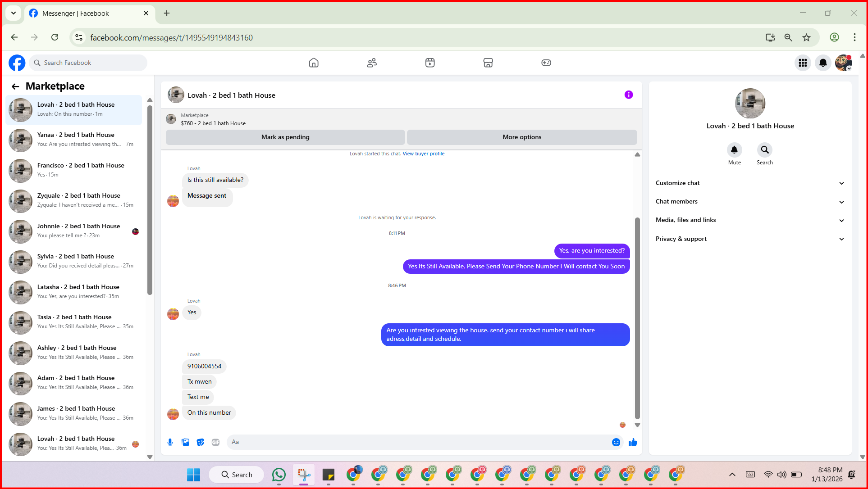Send a thumbs-up like
This screenshot has width=868, height=489.
pyautogui.click(x=633, y=442)
